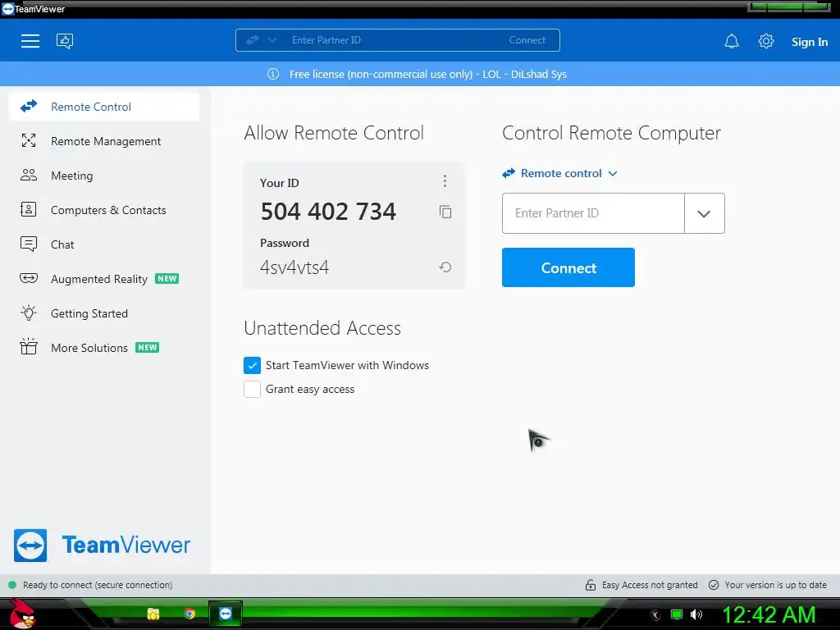Click the free license info icon

(x=273, y=74)
